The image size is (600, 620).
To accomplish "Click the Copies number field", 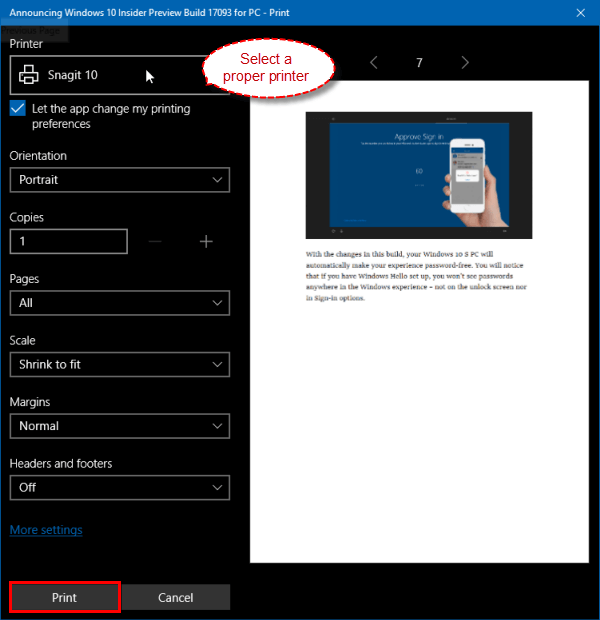I will tap(69, 241).
